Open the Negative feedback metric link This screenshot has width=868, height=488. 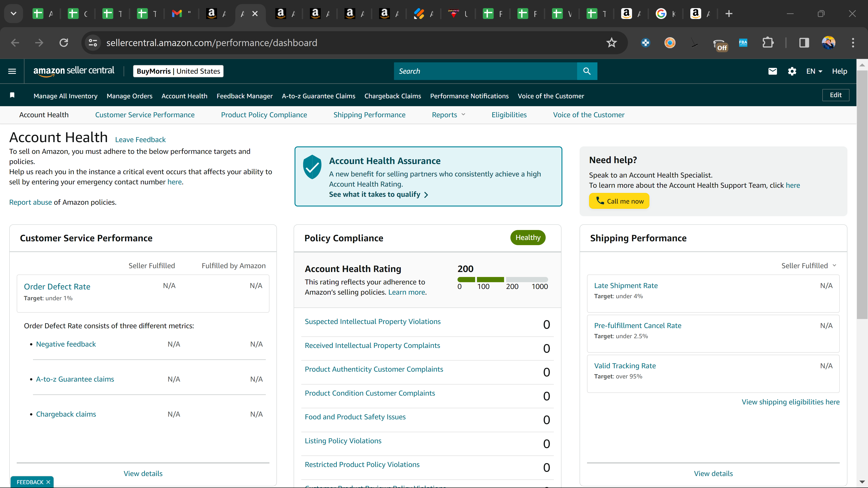66,344
